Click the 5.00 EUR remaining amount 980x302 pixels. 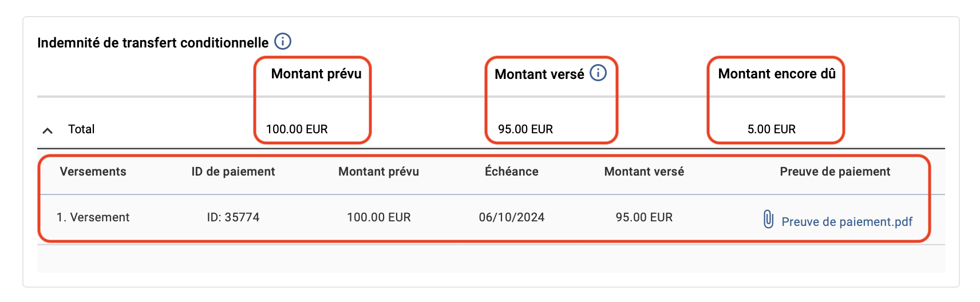tap(771, 129)
